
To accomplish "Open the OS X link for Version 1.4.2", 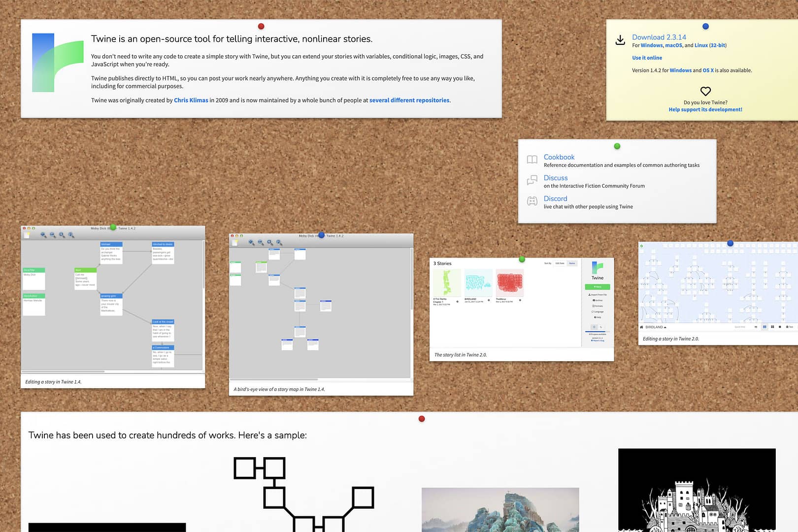I will click(x=708, y=70).
